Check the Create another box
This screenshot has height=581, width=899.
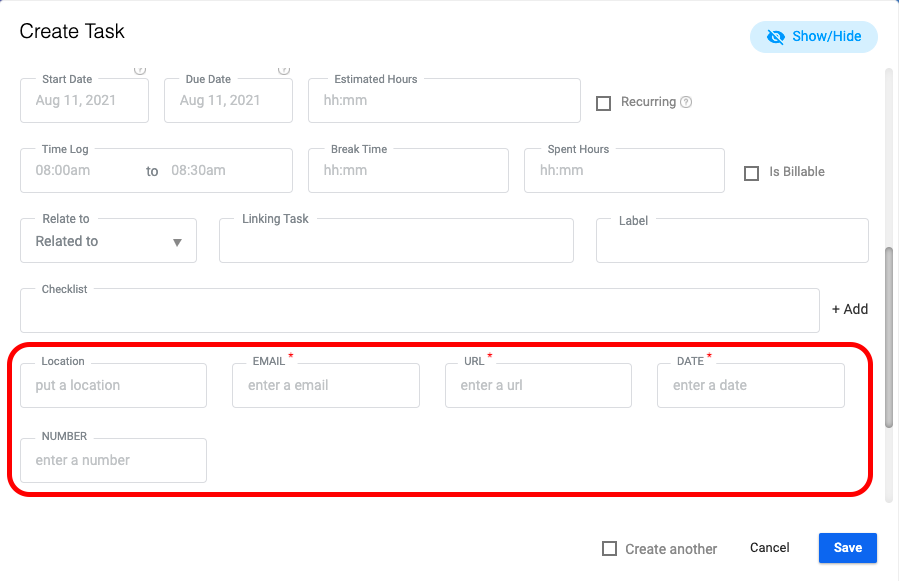[x=609, y=549]
